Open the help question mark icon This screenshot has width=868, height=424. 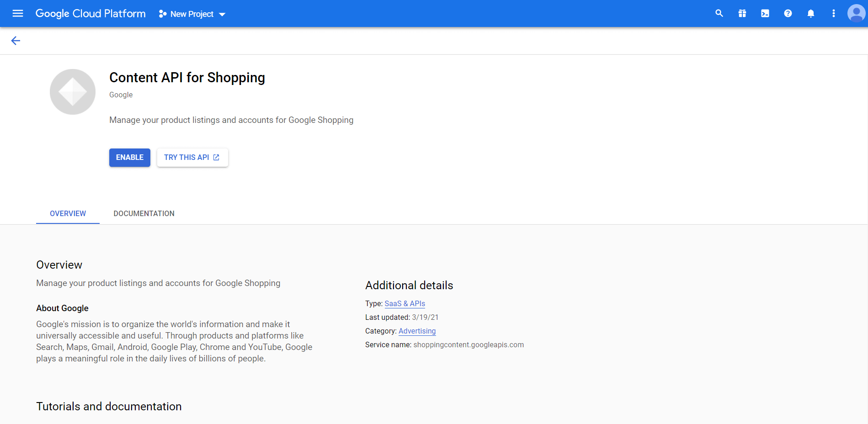[788, 14]
